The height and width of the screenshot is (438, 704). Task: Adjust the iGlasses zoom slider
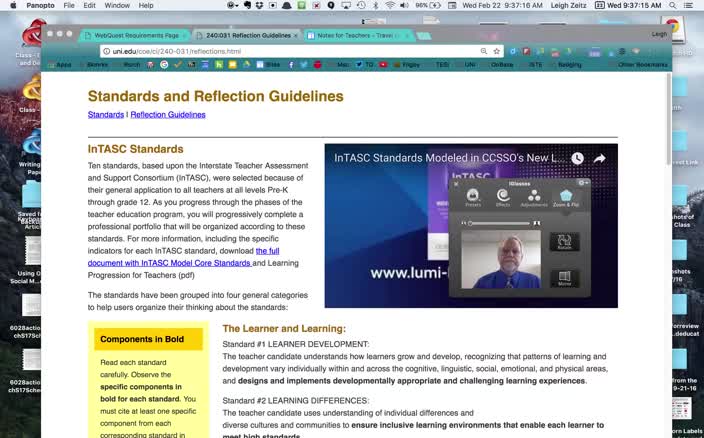click(x=499, y=223)
